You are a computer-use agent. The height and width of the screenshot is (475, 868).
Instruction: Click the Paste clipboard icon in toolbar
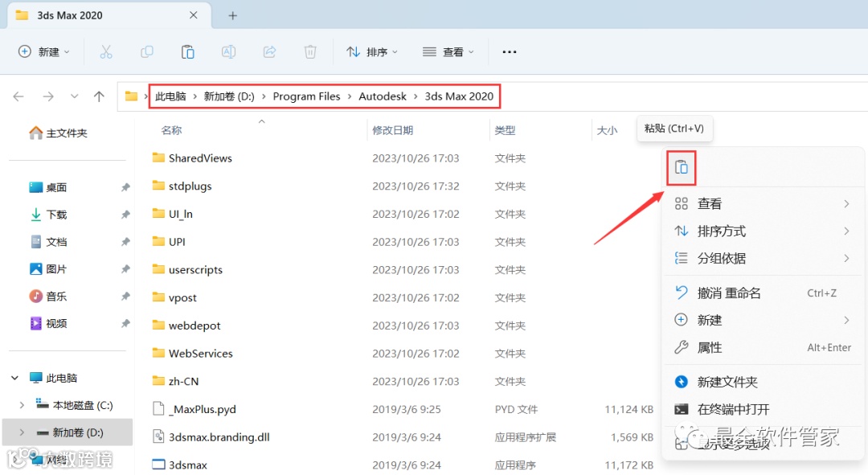(x=187, y=52)
